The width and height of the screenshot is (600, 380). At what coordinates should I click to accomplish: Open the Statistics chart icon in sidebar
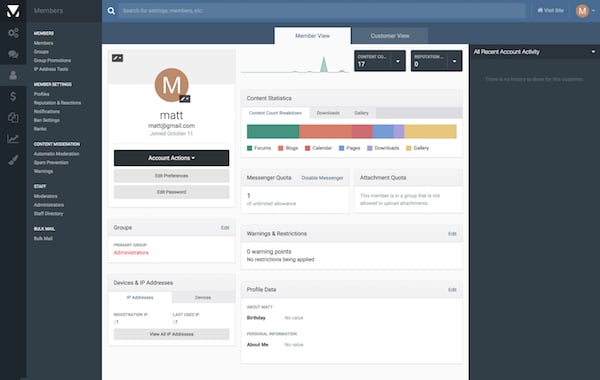coord(13,139)
